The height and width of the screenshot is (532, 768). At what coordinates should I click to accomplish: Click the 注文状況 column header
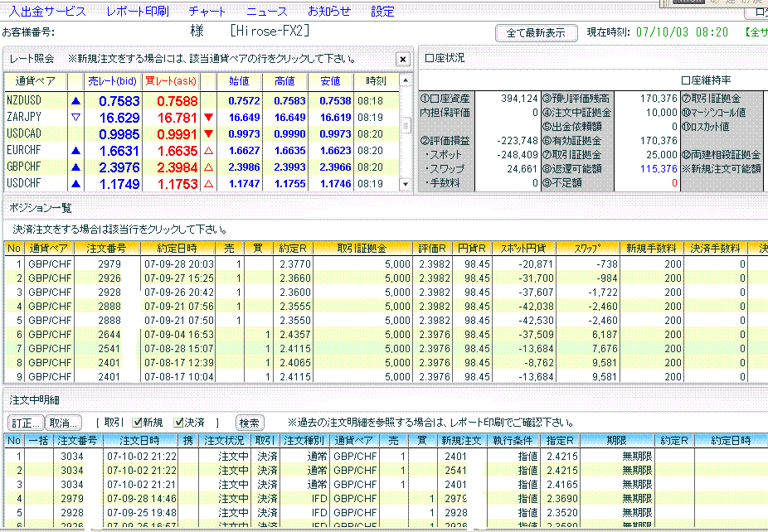click(224, 441)
